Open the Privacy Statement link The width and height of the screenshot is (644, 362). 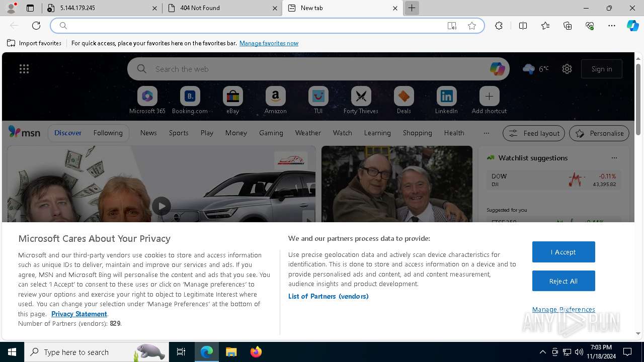tap(79, 314)
